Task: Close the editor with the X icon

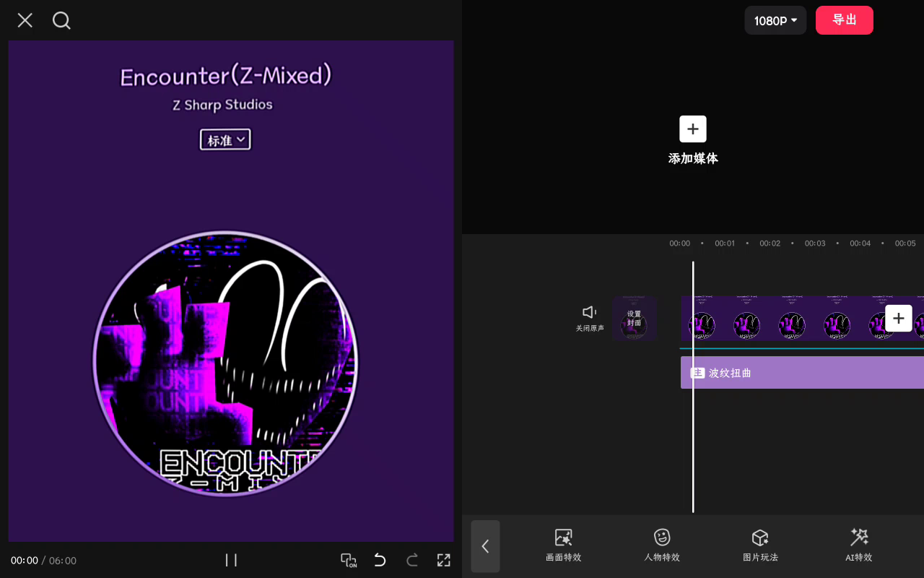Action: [25, 20]
